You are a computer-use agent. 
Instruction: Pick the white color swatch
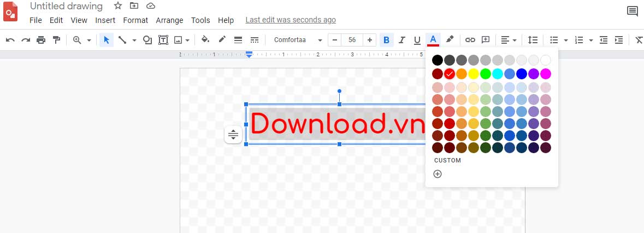(546, 60)
